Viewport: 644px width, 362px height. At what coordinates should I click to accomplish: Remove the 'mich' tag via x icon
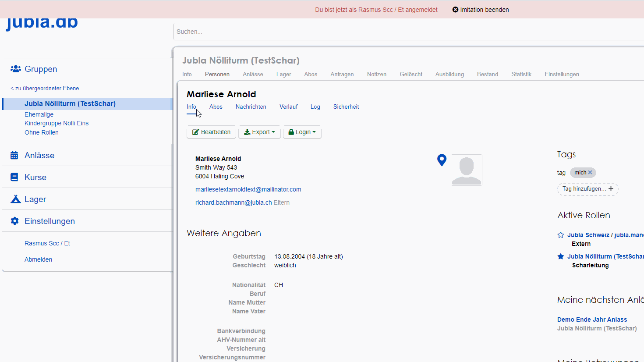pos(590,172)
